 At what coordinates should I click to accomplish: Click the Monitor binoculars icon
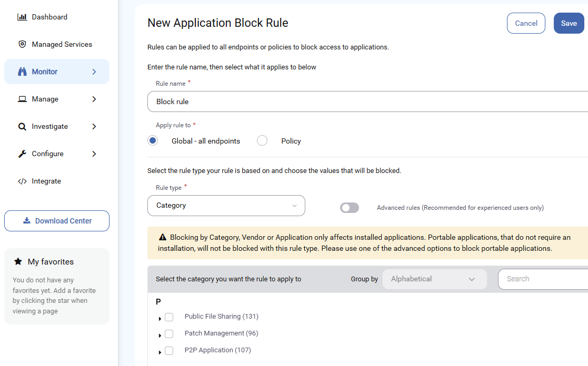point(22,72)
